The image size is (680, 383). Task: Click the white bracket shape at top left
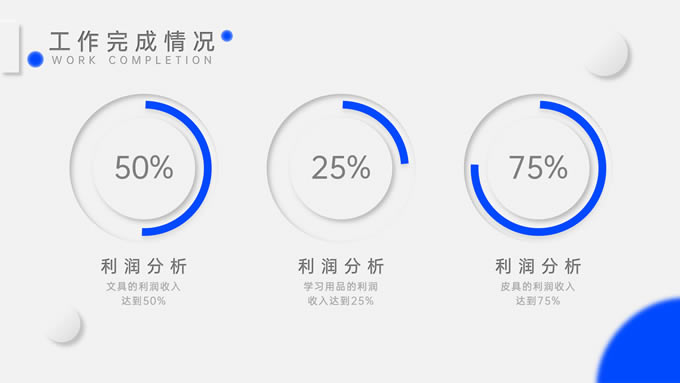[x=10, y=46]
